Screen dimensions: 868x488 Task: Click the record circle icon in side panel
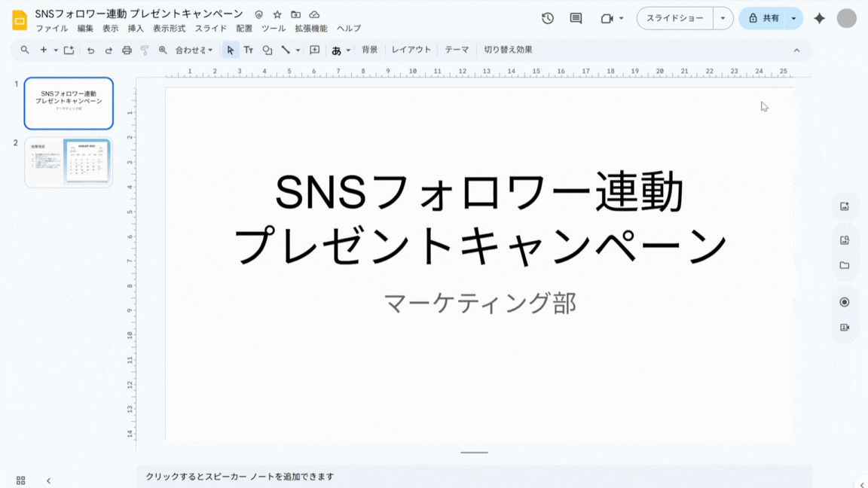[844, 302]
